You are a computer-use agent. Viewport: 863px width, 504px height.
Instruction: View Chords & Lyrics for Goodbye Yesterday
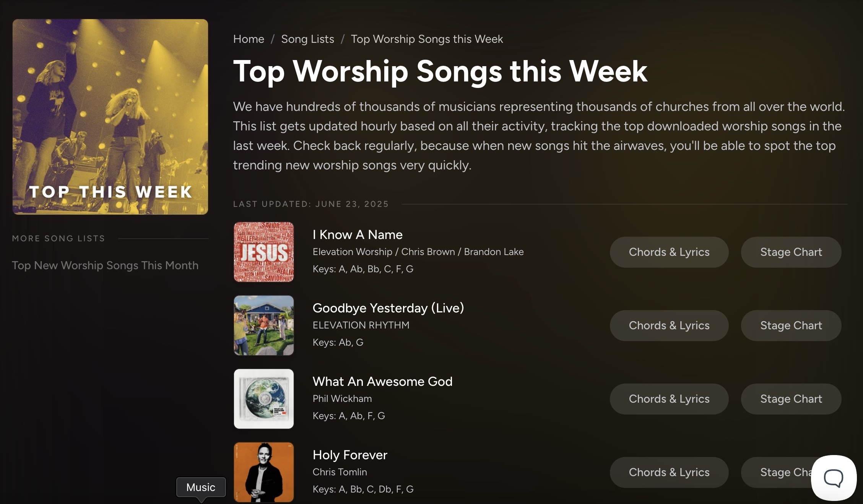click(x=669, y=325)
